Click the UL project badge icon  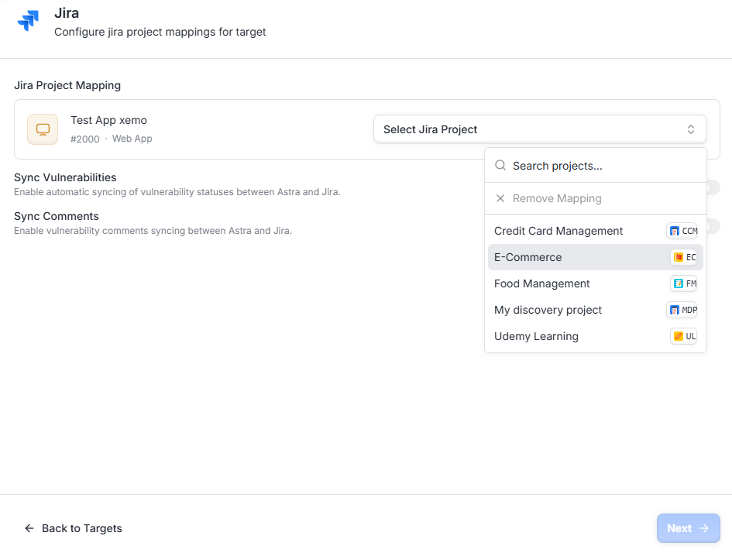679,336
